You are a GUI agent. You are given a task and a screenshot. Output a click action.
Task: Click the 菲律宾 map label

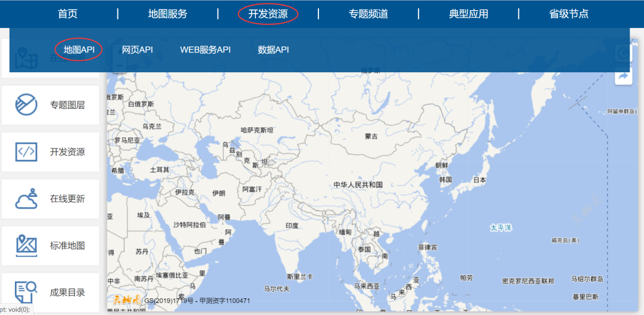[428, 248]
